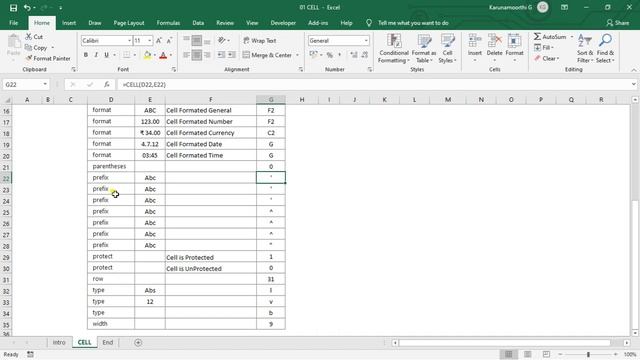Click the Page Layout ribbon tab
This screenshot has height=360, width=640.
(129, 23)
